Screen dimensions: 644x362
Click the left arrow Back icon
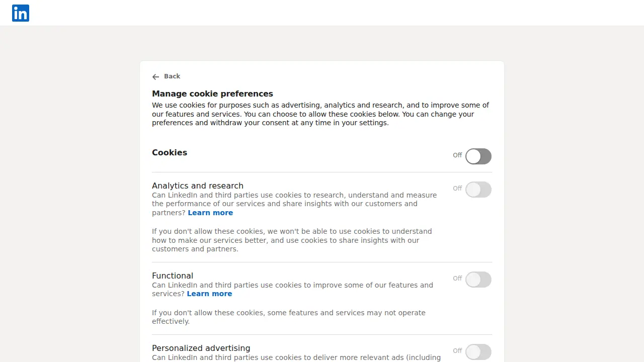pos(155,77)
